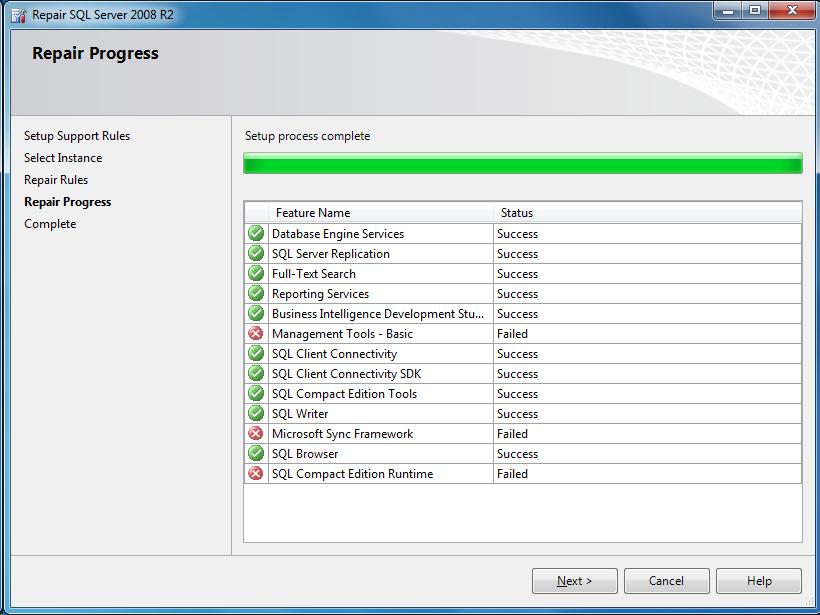
Task: Select the Reporting Services feature name
Action: point(320,294)
